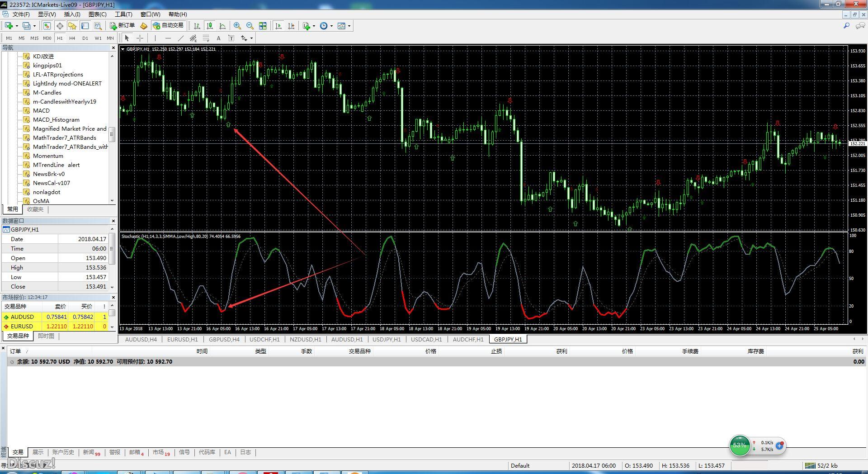The image size is (868, 474).
Task: Expand the templates dropdown arrow
Action: (x=349, y=26)
